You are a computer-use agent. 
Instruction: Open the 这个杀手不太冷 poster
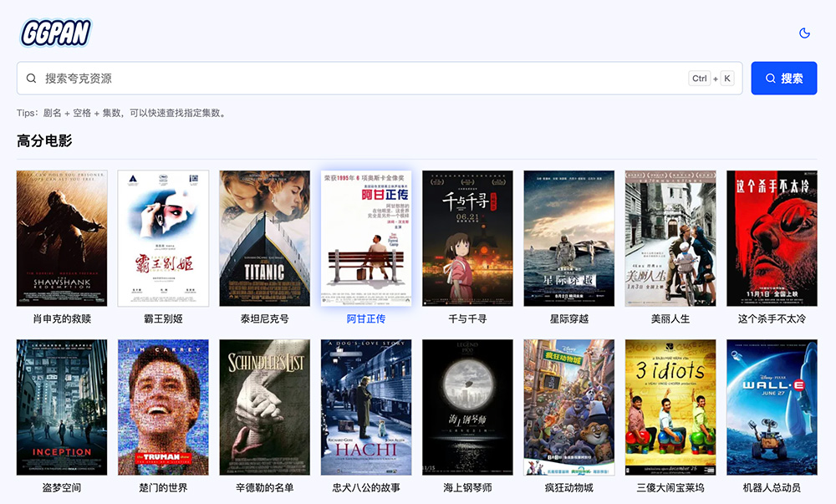pos(772,238)
